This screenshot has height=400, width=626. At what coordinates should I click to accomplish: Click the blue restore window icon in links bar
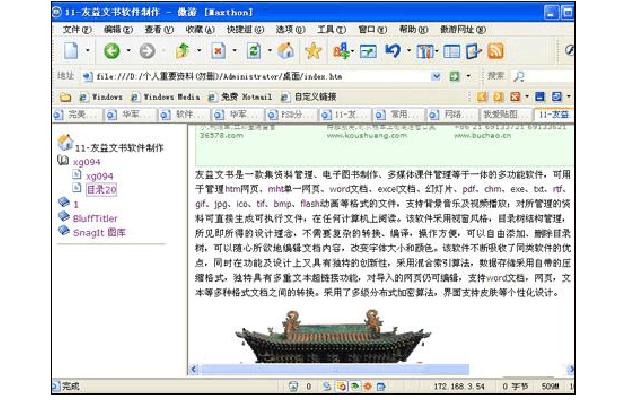pyautogui.click(x=557, y=97)
